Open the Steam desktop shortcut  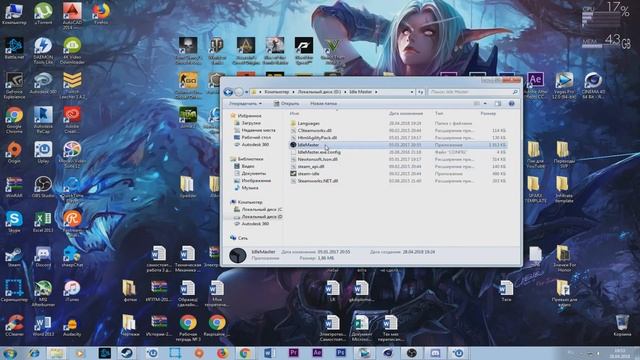coord(14,257)
